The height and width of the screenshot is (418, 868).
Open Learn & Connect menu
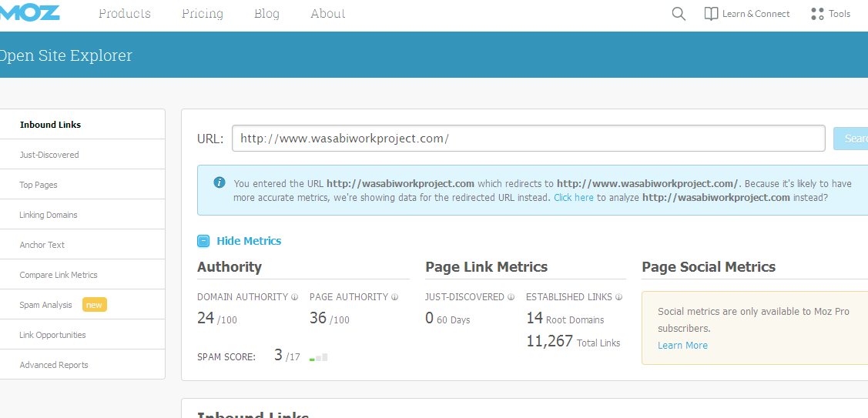(756, 14)
